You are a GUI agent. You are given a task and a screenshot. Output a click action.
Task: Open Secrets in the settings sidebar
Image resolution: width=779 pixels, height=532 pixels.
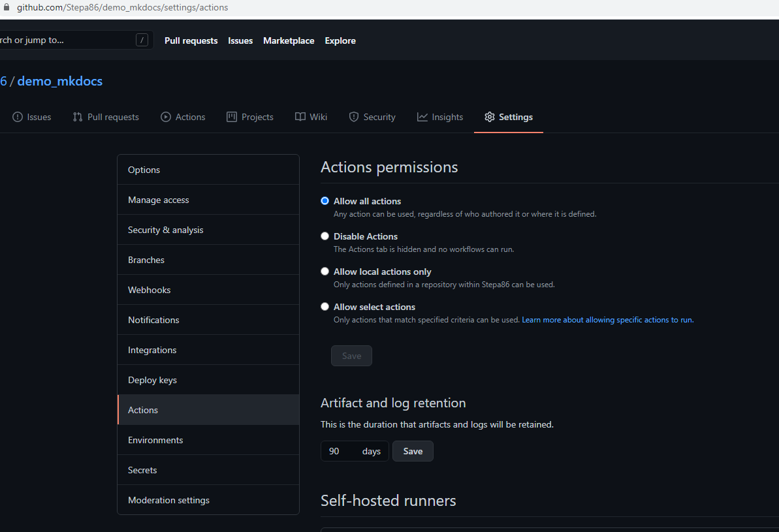(142, 470)
